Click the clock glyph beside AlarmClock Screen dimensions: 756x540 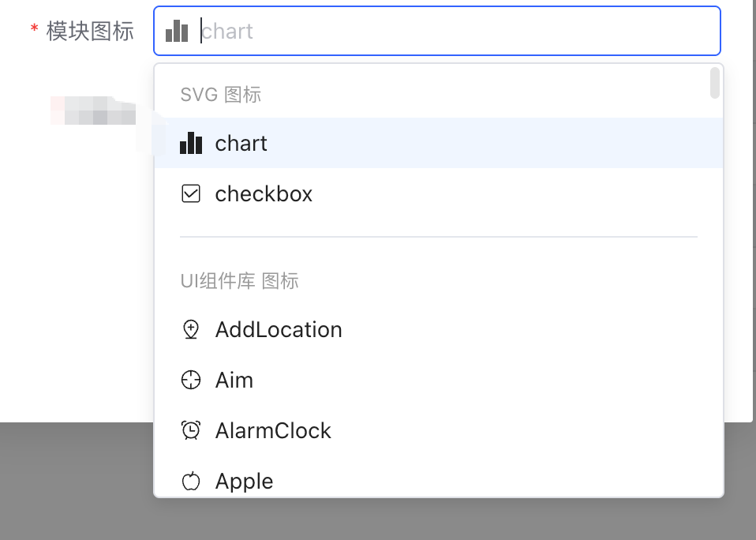coord(190,430)
